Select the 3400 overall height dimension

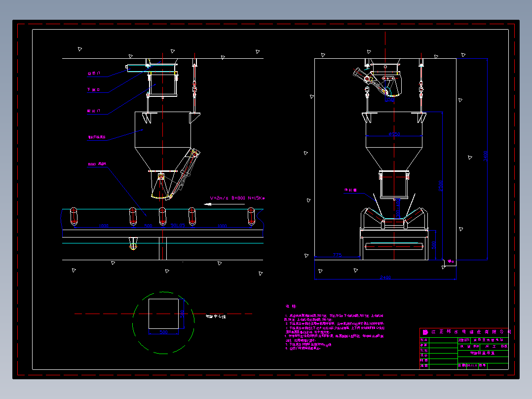click(486, 156)
